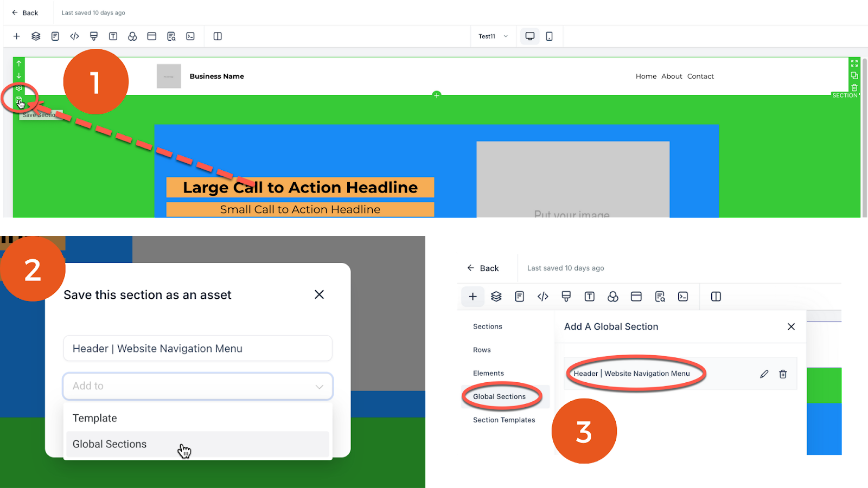Screen dimensions: 868x488
Task: Click the section settings gear icon
Action: coord(19,88)
